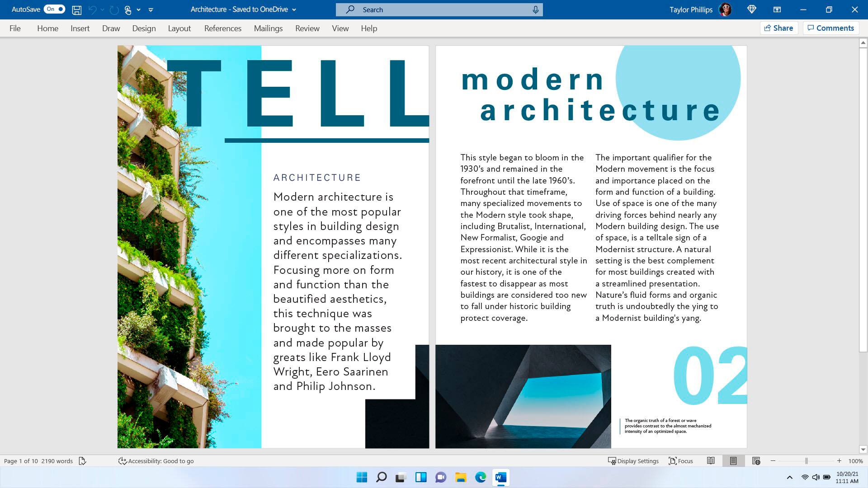Click the Mailings tab in ribbon
The height and width of the screenshot is (488, 868).
(x=268, y=28)
